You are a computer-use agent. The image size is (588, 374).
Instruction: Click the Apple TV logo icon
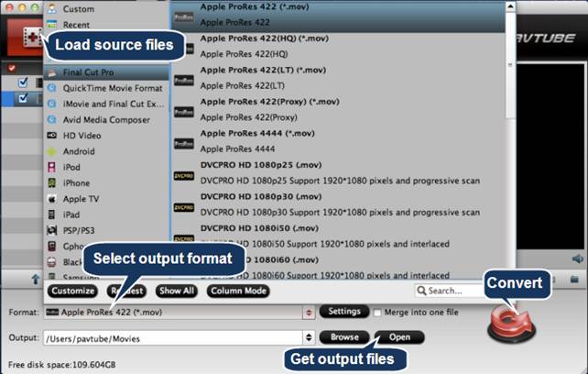(52, 199)
